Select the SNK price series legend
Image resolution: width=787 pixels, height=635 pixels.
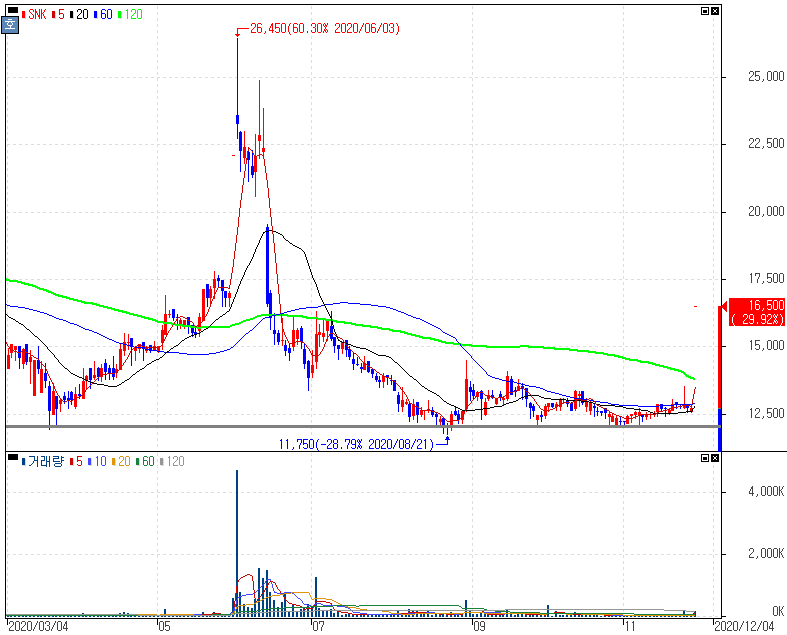tap(34, 15)
